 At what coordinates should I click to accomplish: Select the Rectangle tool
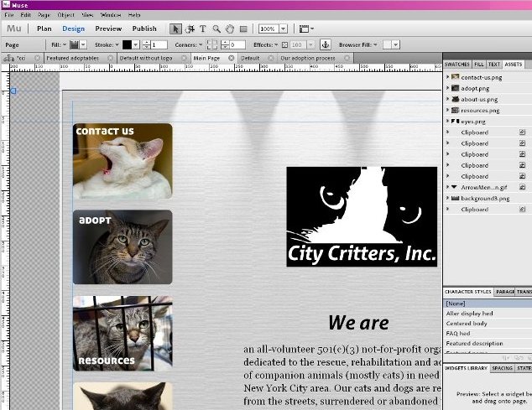click(x=243, y=29)
